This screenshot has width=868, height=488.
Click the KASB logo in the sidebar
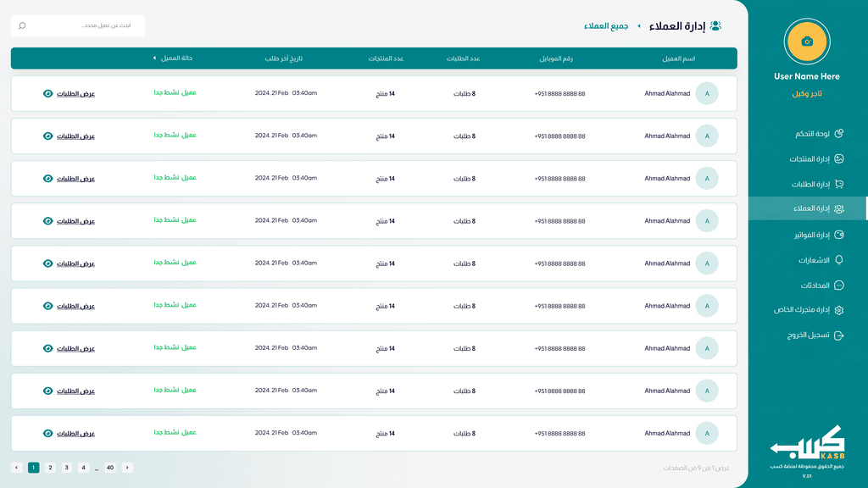pos(807,442)
